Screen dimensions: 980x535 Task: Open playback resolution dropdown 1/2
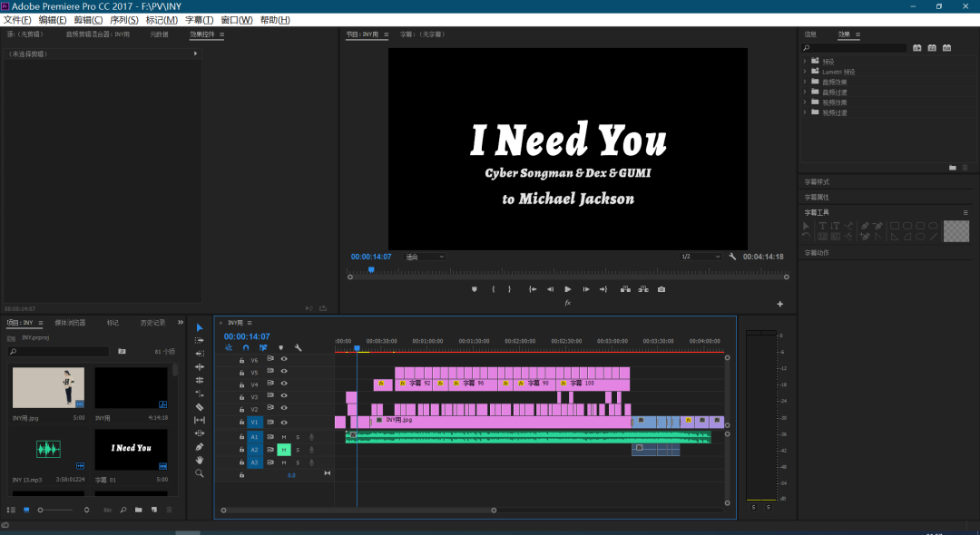700,257
